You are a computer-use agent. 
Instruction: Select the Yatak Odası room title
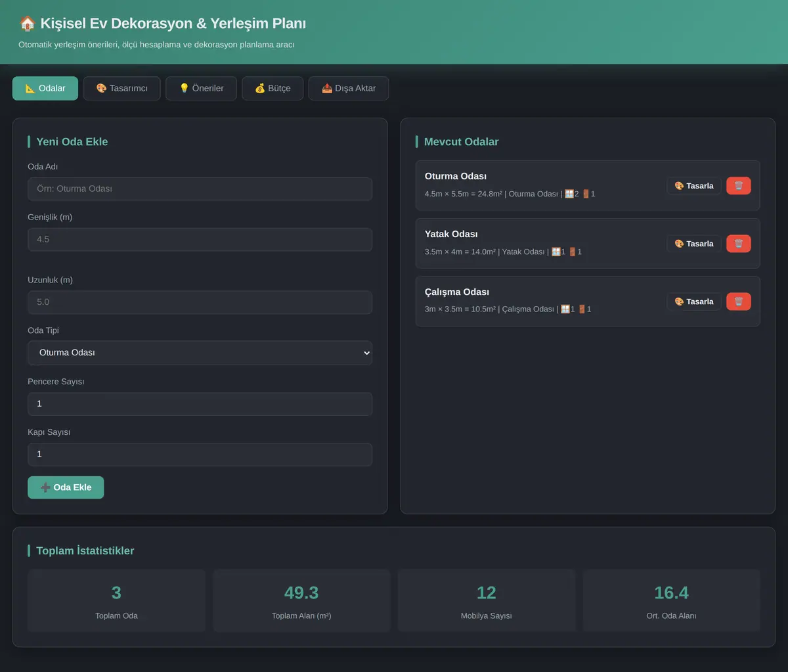(x=451, y=234)
